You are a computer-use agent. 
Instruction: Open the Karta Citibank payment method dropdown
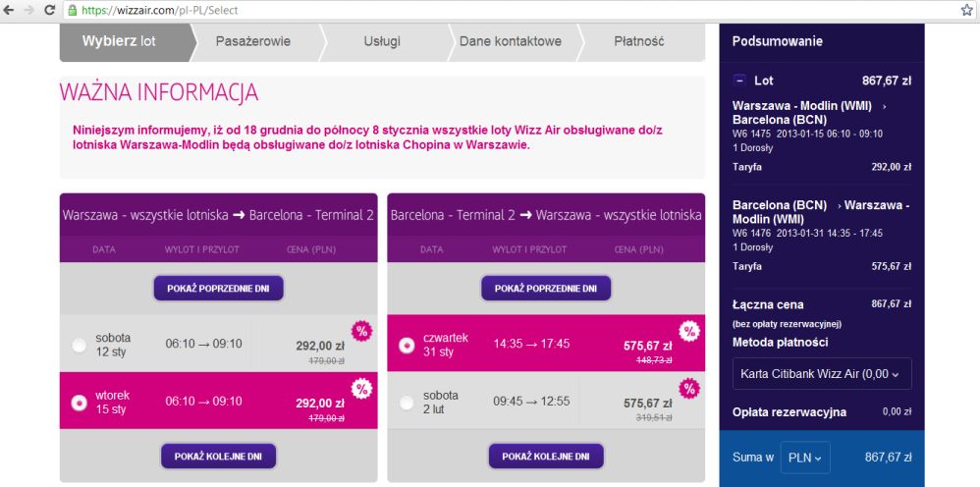(x=822, y=374)
